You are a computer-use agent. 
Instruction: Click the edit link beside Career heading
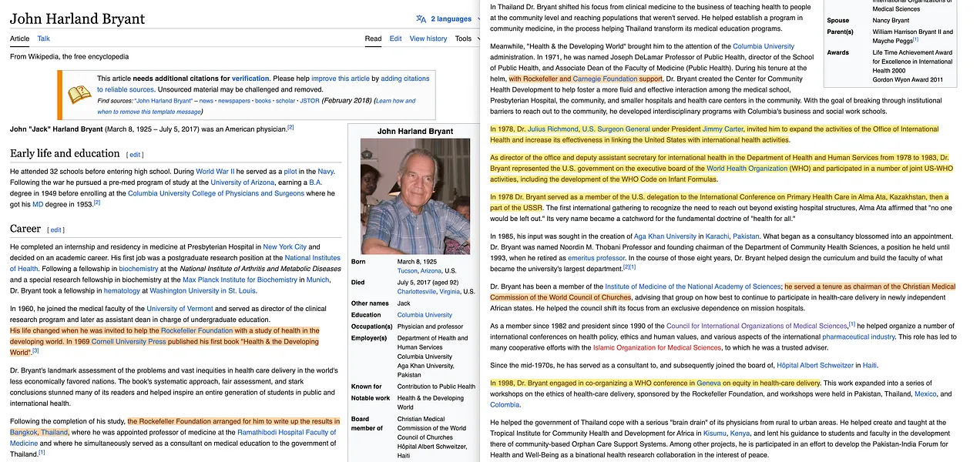click(x=55, y=230)
